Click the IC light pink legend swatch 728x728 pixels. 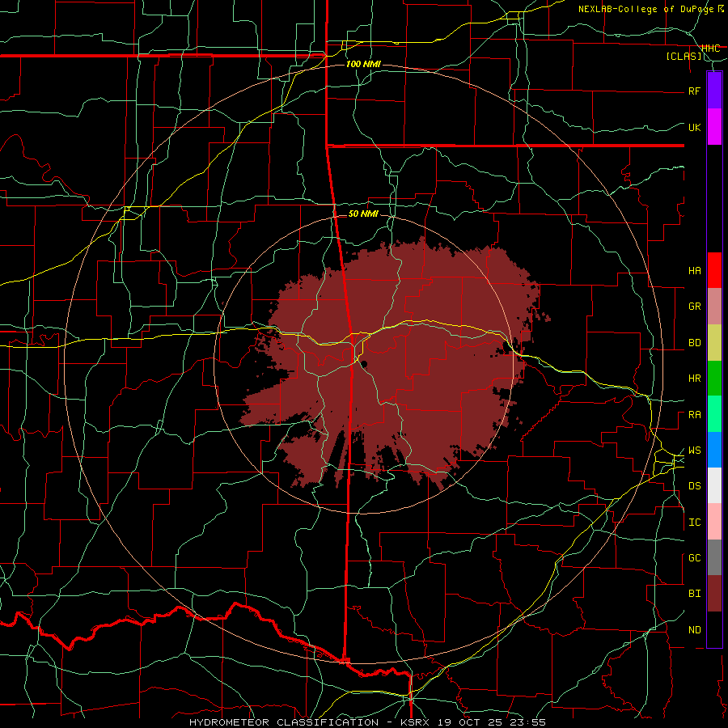[x=714, y=522]
